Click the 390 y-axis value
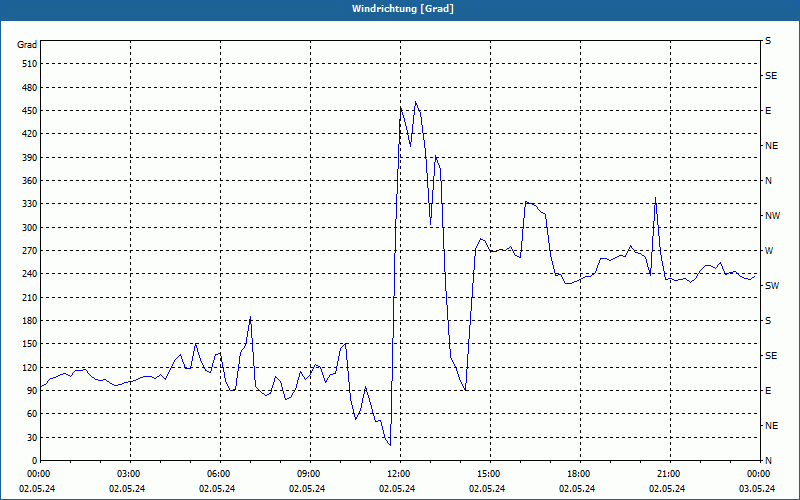The image size is (800, 500). (30, 158)
